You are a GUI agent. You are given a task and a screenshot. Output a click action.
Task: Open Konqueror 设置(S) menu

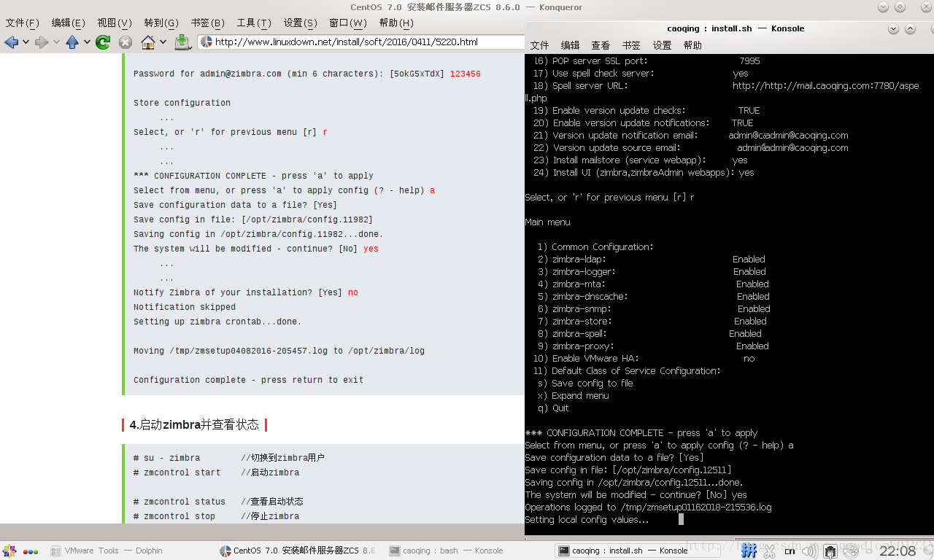pyautogui.click(x=301, y=23)
